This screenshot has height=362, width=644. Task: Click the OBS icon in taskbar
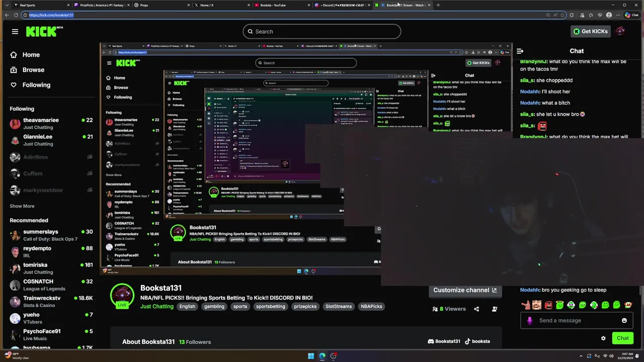tap(333, 356)
